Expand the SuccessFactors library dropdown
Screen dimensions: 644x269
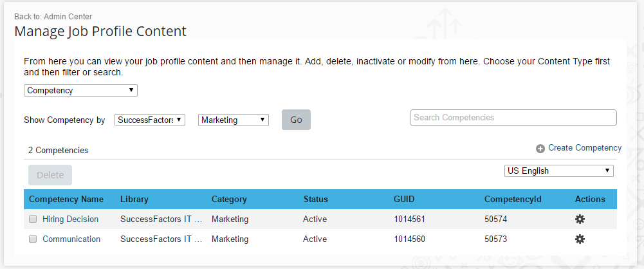[150, 120]
